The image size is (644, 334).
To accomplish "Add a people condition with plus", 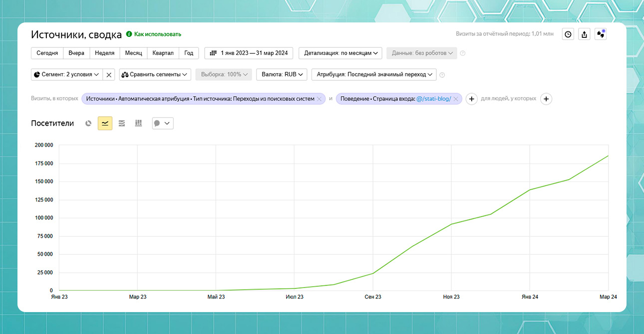I will tap(546, 99).
